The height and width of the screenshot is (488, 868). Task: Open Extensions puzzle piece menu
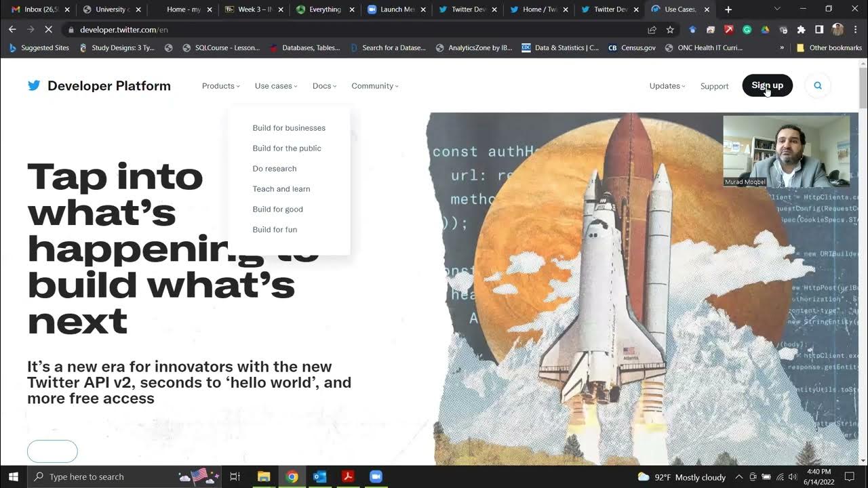coord(801,30)
